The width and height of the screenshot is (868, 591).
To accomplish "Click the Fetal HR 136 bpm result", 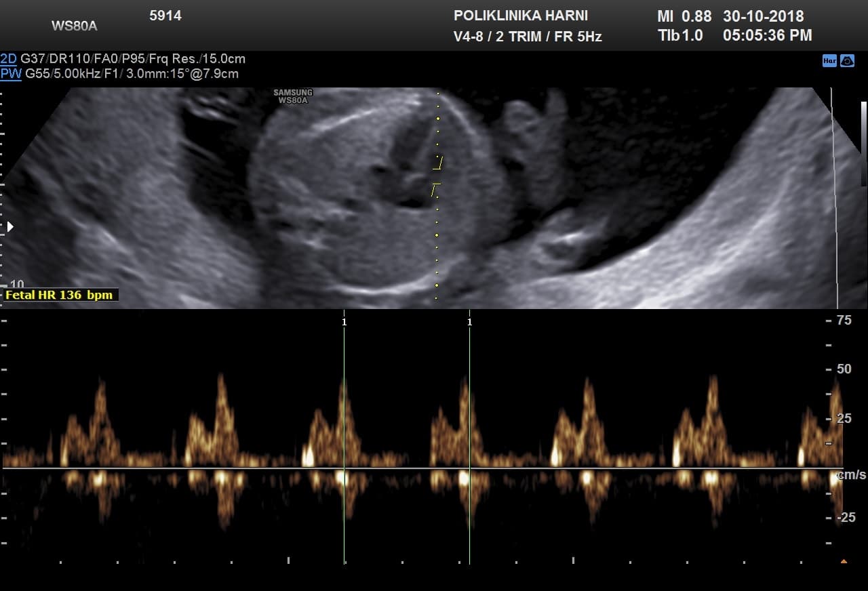I will (60, 295).
